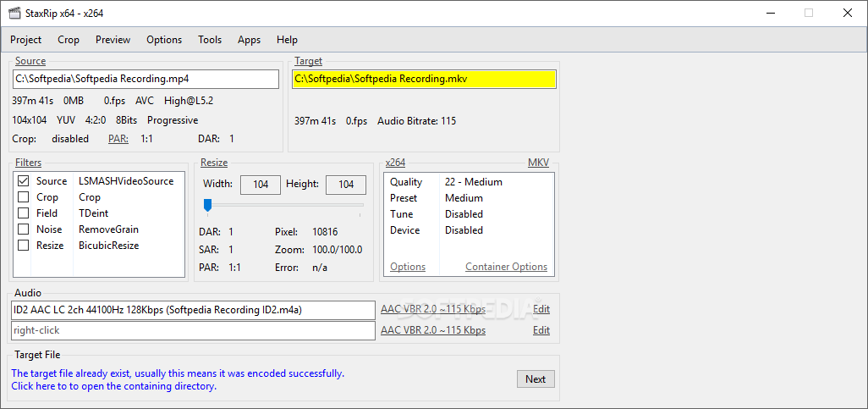Open the Tools menu
Viewport: 868px width, 409px height.
(x=210, y=40)
